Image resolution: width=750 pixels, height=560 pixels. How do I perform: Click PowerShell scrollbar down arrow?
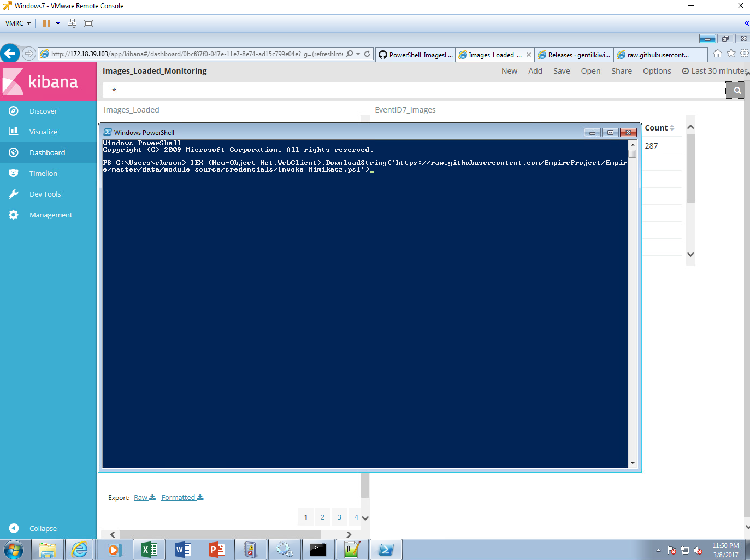click(x=633, y=463)
